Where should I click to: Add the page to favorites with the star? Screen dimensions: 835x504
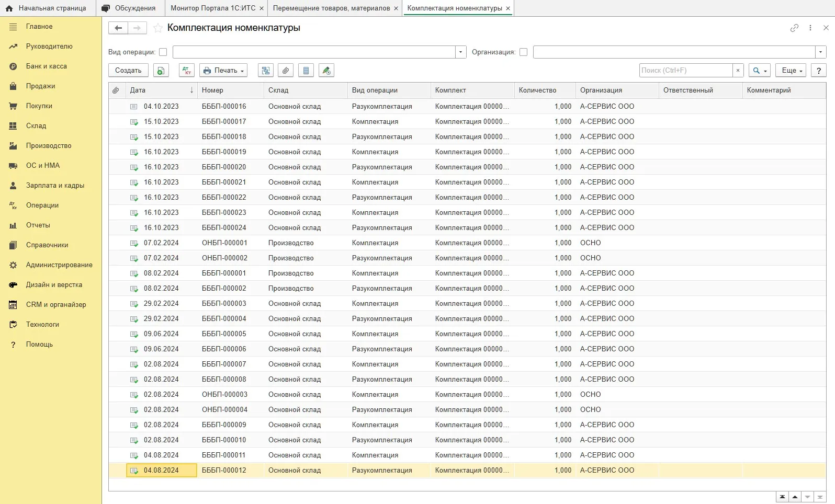coord(158,28)
